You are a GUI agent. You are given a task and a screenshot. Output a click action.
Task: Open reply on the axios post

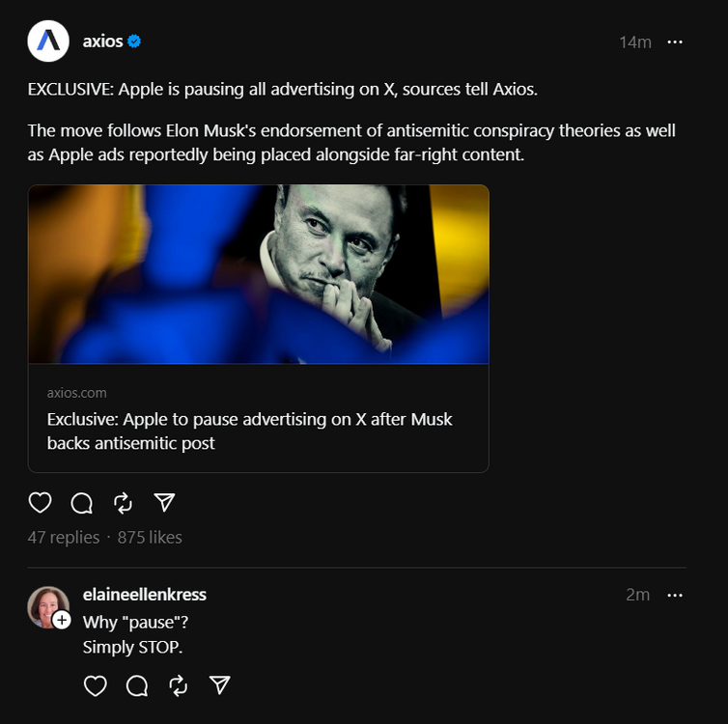pyautogui.click(x=82, y=503)
